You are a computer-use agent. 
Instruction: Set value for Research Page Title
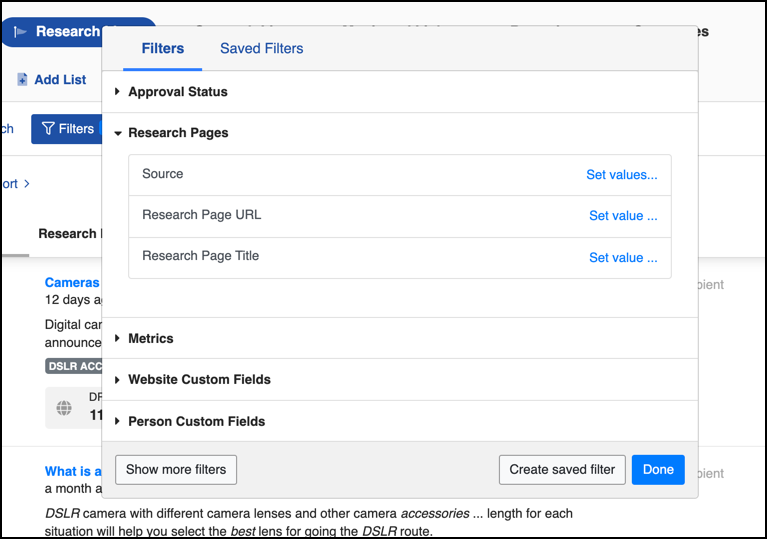point(622,258)
